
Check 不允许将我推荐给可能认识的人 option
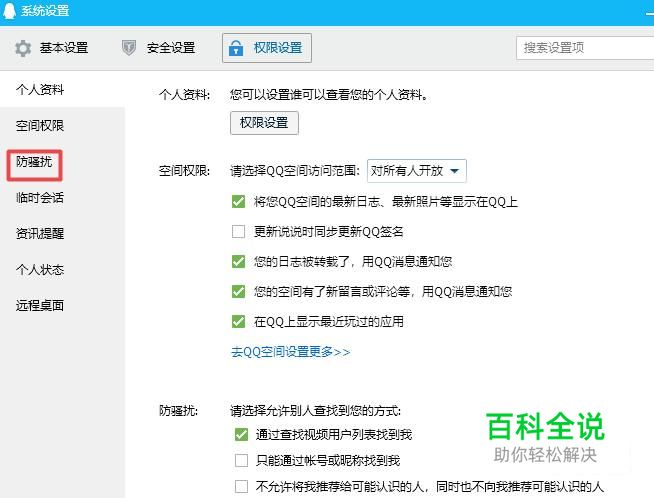coord(241,486)
